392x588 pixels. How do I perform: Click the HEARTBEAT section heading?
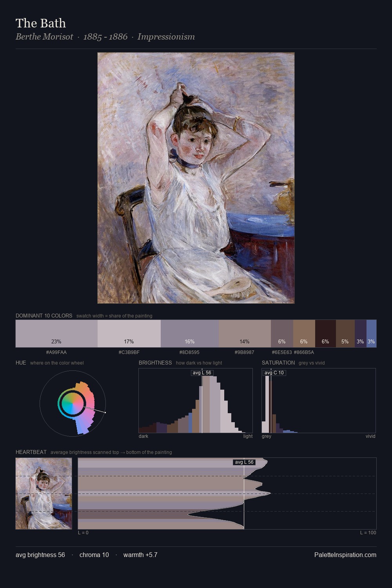pos(31,452)
